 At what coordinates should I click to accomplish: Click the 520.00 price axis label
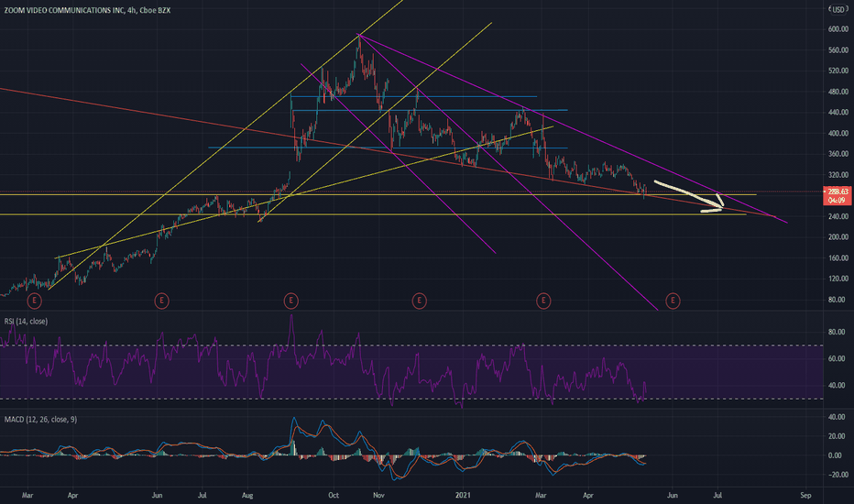[x=838, y=71]
